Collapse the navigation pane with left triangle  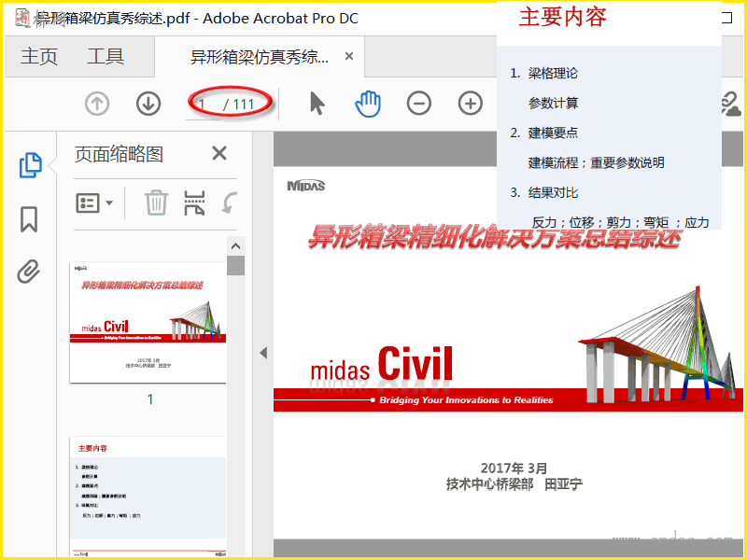point(263,353)
